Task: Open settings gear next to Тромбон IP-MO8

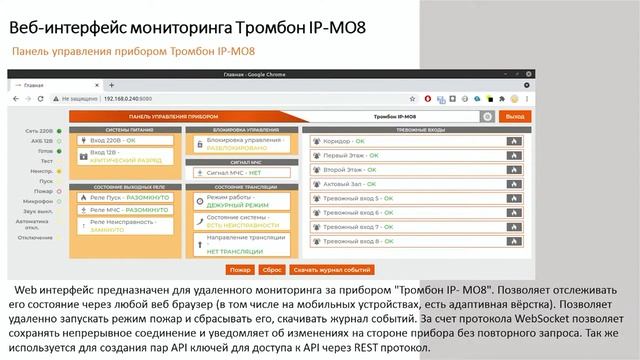Action: pos(487,117)
